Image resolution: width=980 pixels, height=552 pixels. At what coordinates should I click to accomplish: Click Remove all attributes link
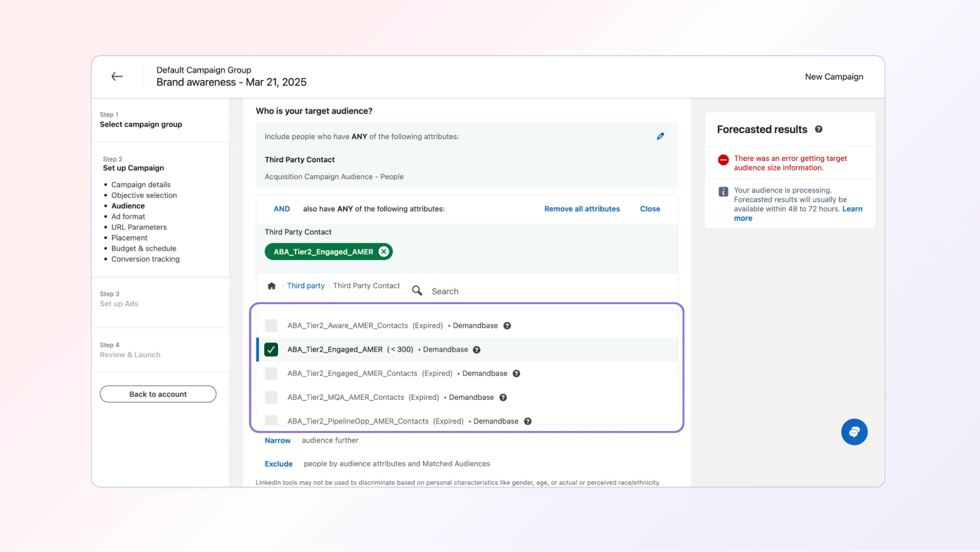tap(582, 209)
